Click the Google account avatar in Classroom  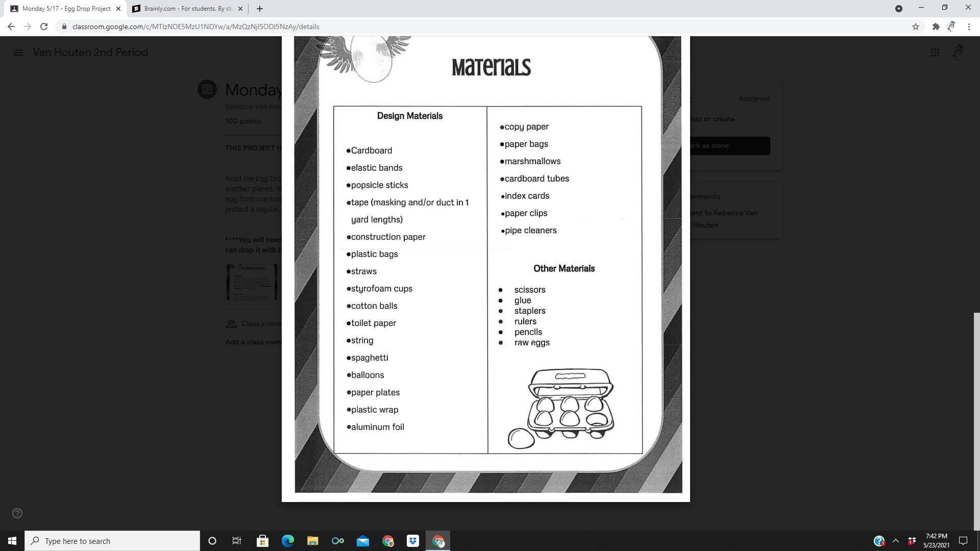click(958, 53)
